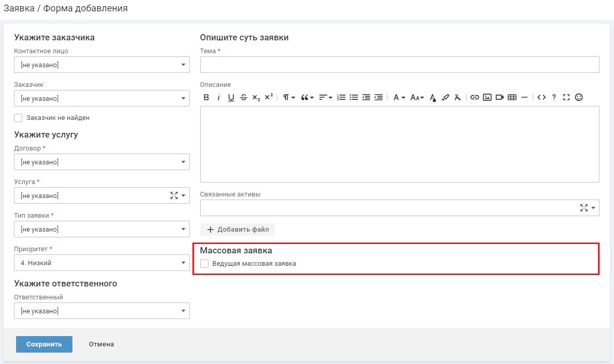Open the emoticon picker in toolbar
The height and width of the screenshot is (364, 614).
(579, 97)
